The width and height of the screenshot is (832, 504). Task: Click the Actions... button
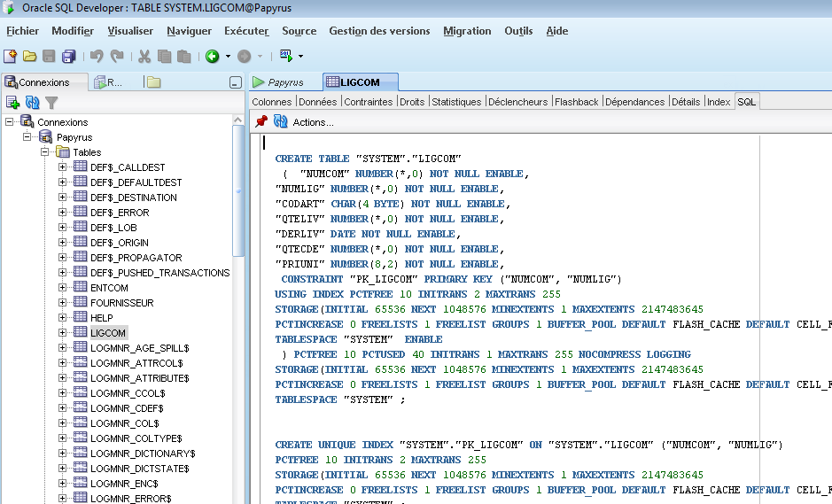coord(313,122)
